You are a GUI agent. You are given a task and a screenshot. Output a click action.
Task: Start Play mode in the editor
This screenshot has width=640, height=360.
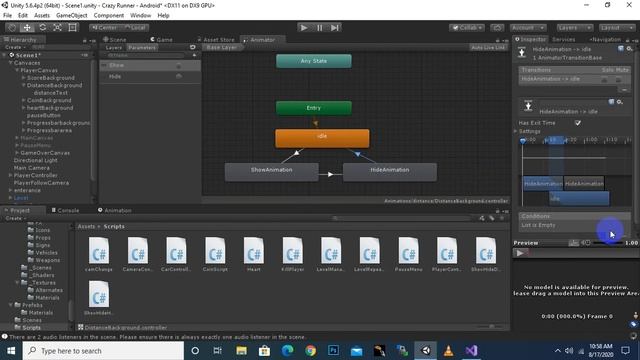click(x=304, y=28)
